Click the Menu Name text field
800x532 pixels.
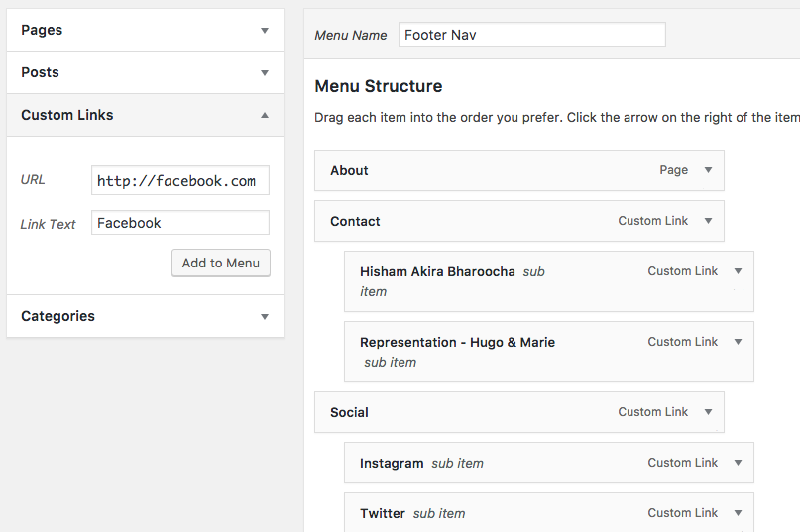coord(532,35)
